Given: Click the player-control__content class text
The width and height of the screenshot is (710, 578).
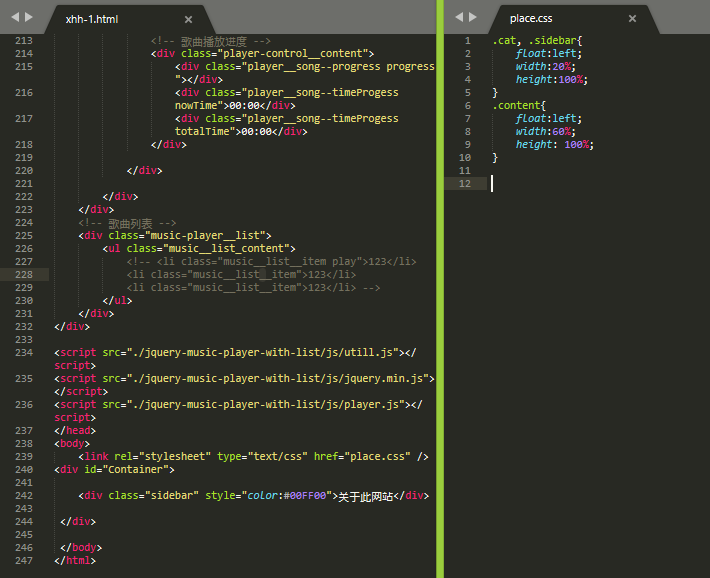Looking at the screenshot, I should tap(293, 54).
